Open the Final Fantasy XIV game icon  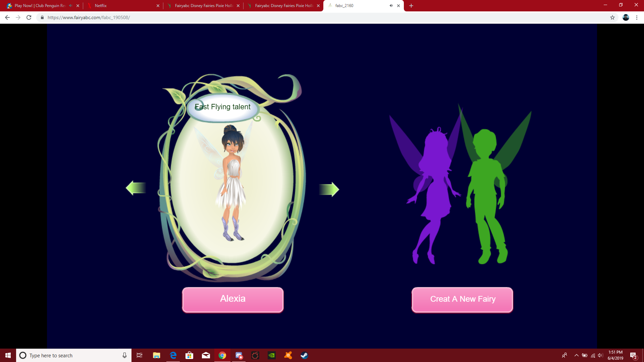(x=255, y=355)
